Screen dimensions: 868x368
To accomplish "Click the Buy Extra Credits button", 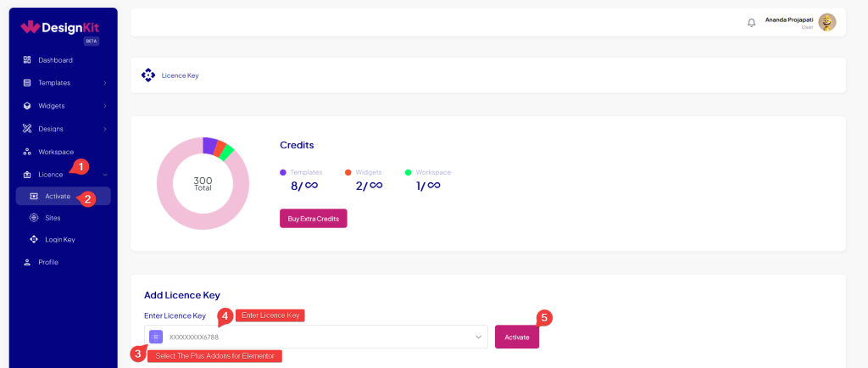I will coord(314,218).
